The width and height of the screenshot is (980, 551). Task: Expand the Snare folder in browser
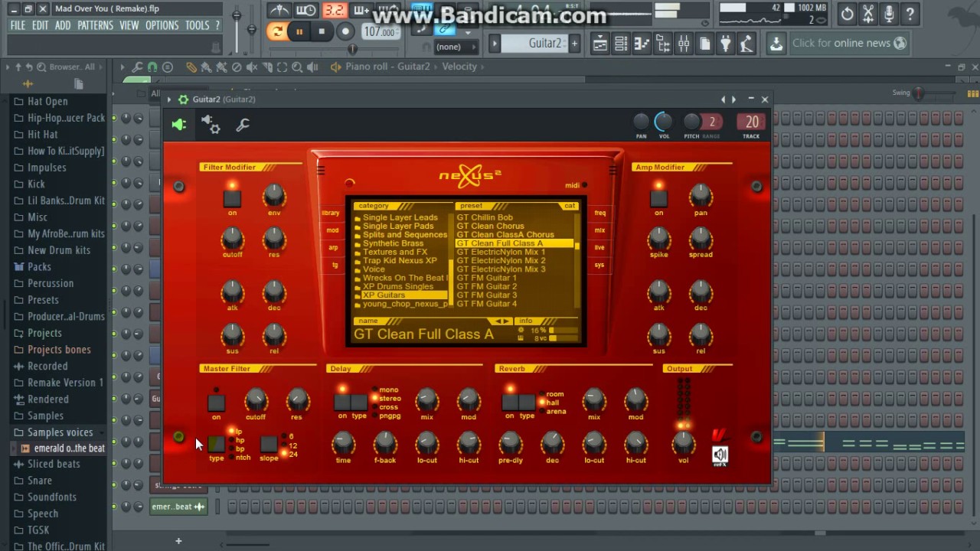[40, 481]
